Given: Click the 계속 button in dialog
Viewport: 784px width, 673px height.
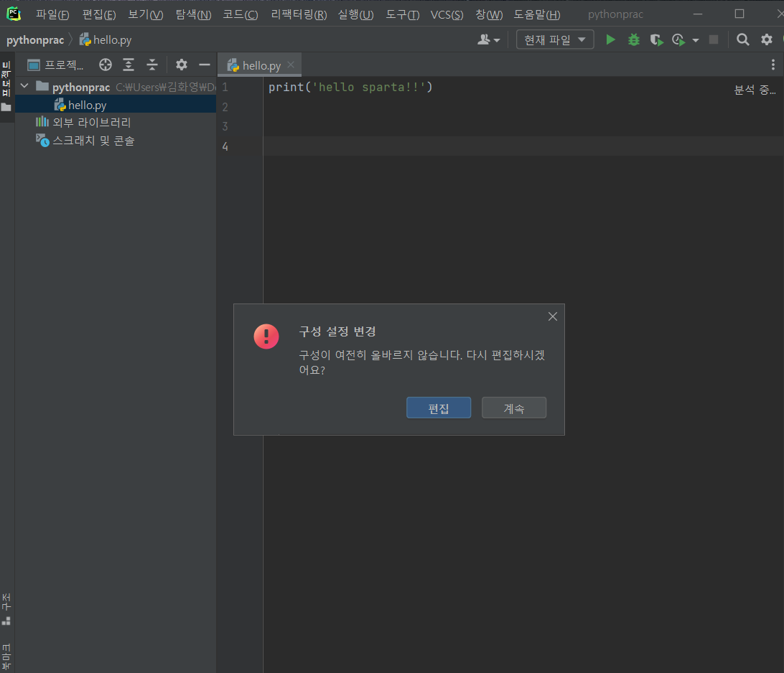Looking at the screenshot, I should click(x=514, y=408).
